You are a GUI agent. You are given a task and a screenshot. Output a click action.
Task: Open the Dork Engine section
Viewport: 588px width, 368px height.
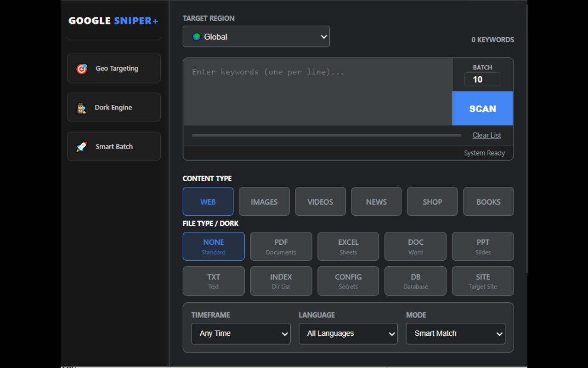coord(114,107)
